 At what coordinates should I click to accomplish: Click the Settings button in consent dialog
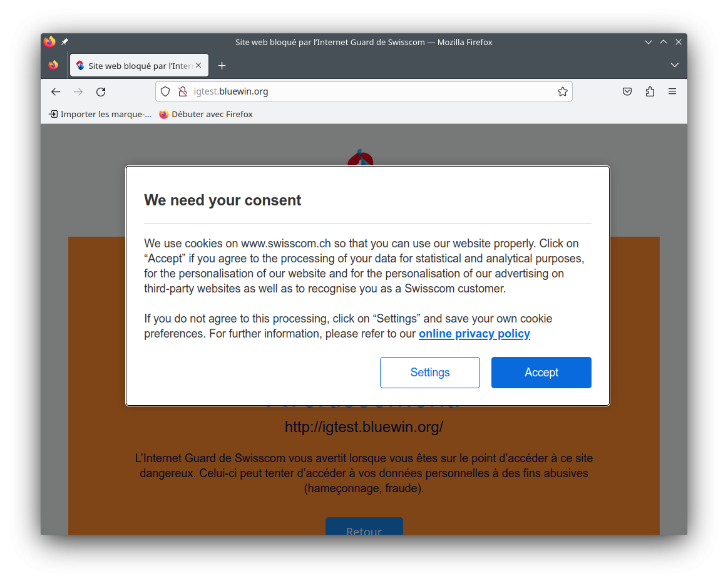[x=430, y=373]
